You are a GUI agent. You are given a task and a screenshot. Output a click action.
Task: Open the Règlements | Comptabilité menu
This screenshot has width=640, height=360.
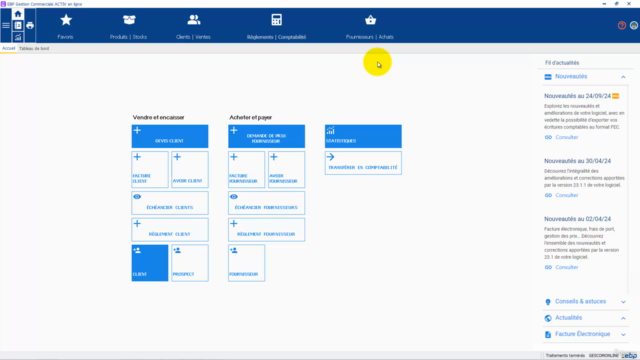pos(276,26)
